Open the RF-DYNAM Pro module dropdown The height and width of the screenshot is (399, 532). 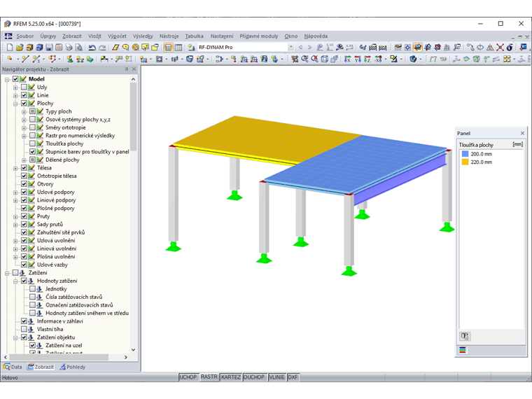(290, 48)
